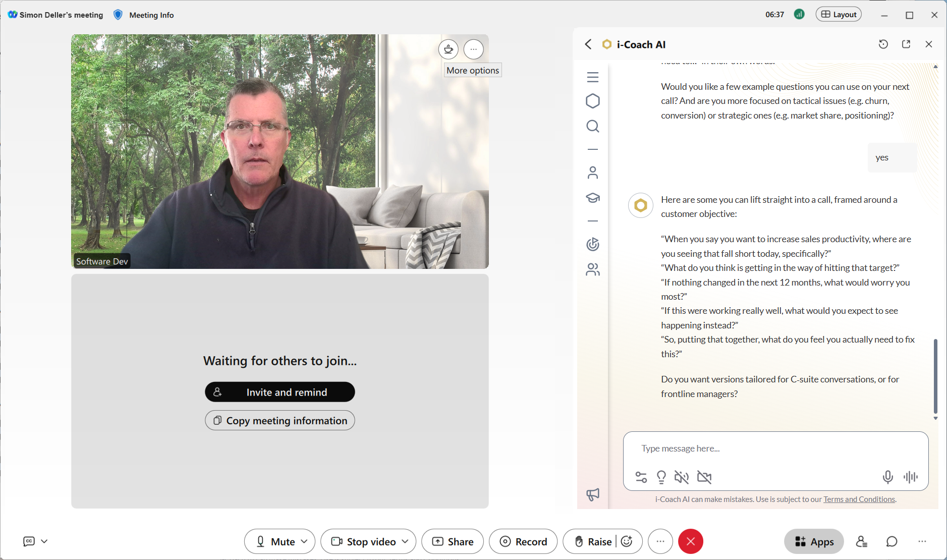The height and width of the screenshot is (560, 947).
Task: Open more meeting options ellipsis in control bar
Action: tap(660, 541)
